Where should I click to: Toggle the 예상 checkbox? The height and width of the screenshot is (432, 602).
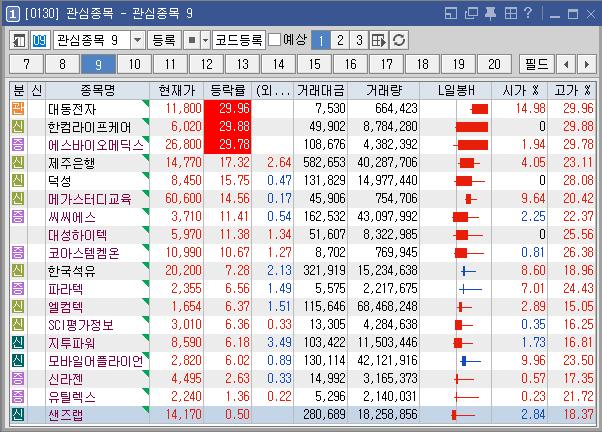tap(275, 40)
